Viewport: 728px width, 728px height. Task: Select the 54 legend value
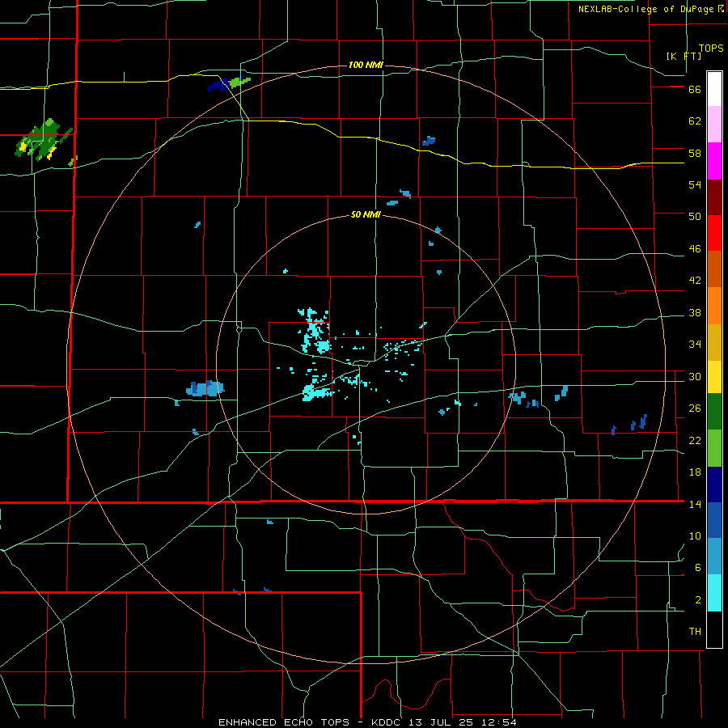(695, 184)
